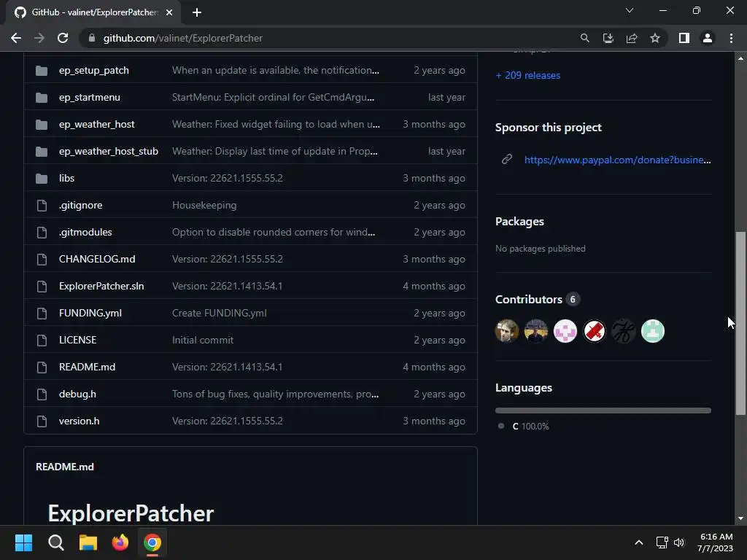Click the folder icon for ep_weather_host_stub
747x560 pixels.
click(42, 152)
